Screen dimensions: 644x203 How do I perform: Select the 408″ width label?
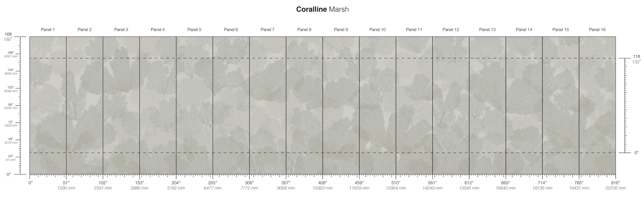322,183
